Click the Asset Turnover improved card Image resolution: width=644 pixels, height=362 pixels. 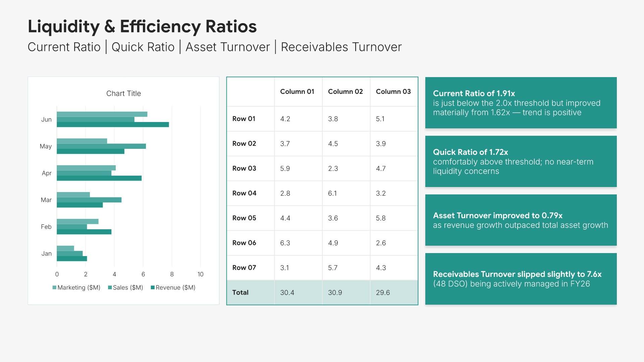[x=521, y=220]
